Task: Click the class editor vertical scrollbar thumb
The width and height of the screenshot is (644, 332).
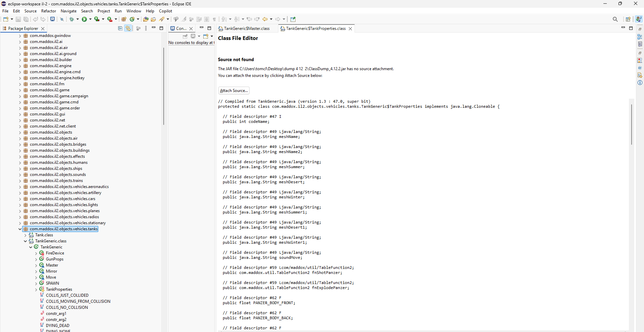Action: pyautogui.click(x=631, y=124)
